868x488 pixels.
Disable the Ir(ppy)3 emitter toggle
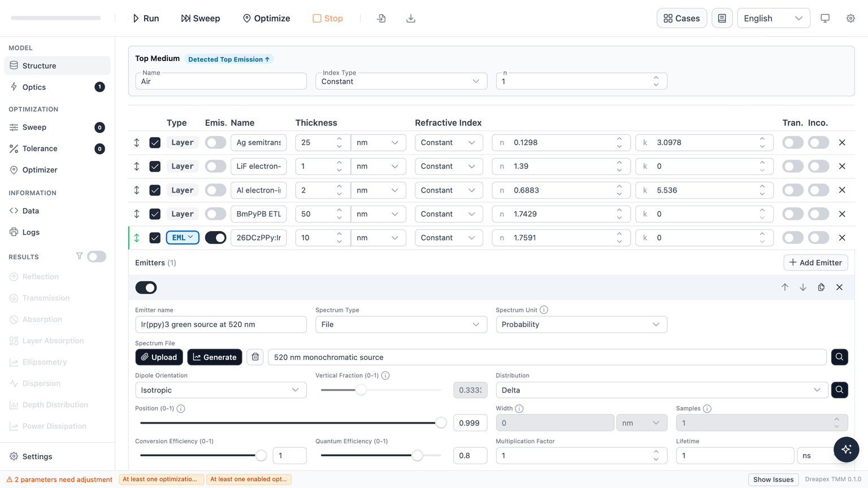(x=146, y=287)
